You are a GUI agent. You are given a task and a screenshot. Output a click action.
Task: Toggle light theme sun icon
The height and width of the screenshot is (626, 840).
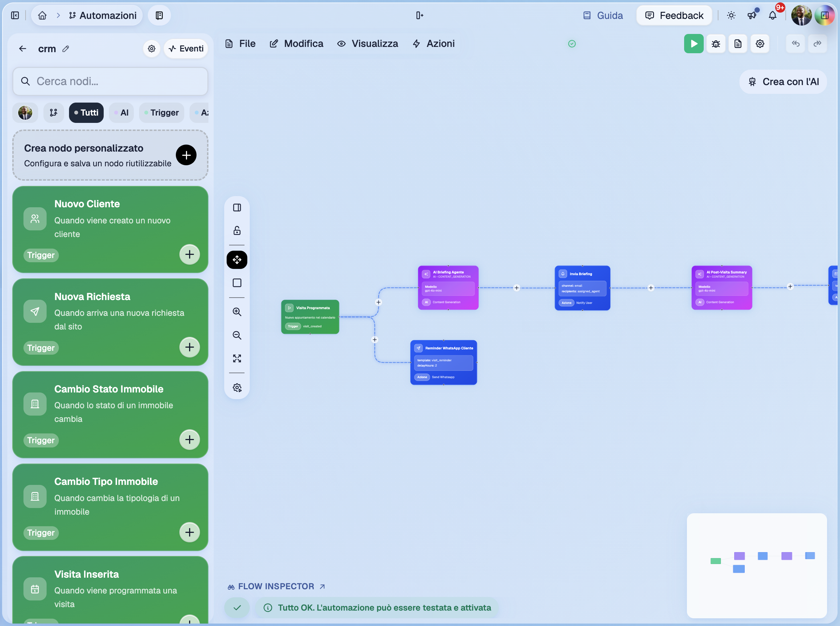coord(731,15)
